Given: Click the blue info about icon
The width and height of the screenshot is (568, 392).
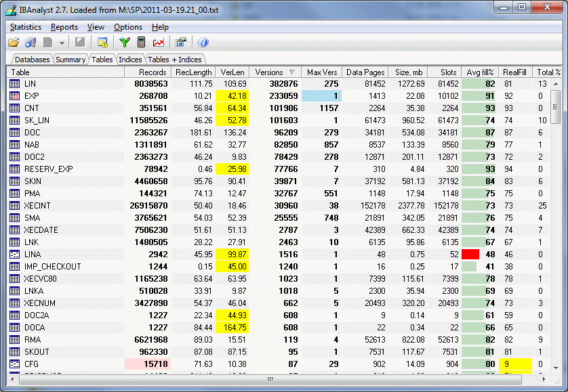Looking at the screenshot, I should coord(203,43).
